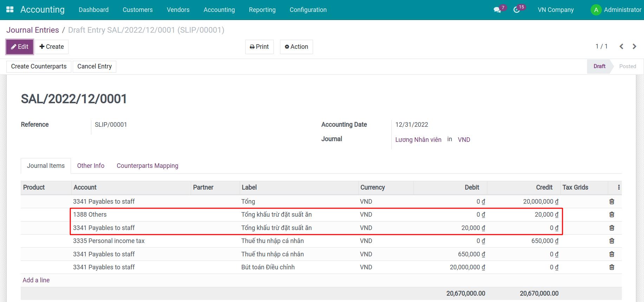Delete the 1388 Others journal line
The width and height of the screenshot is (644, 302).
[x=612, y=215]
